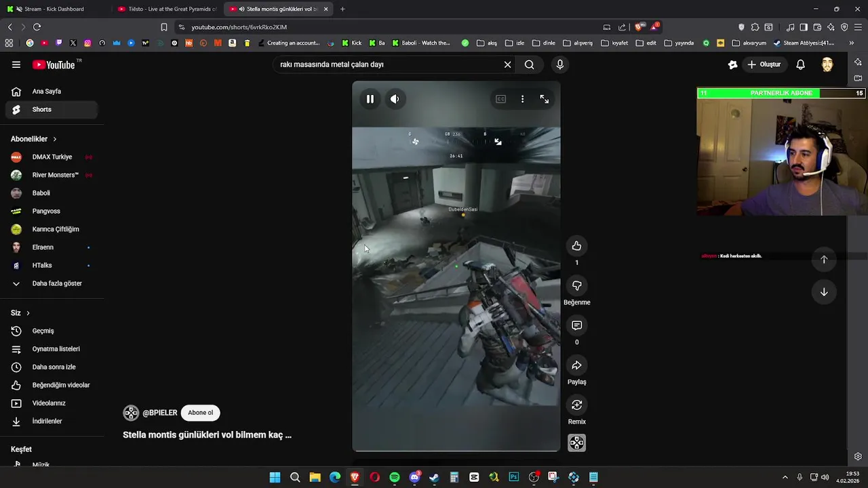
Task: Start YouTube voice search microphone
Action: [x=559, y=64]
